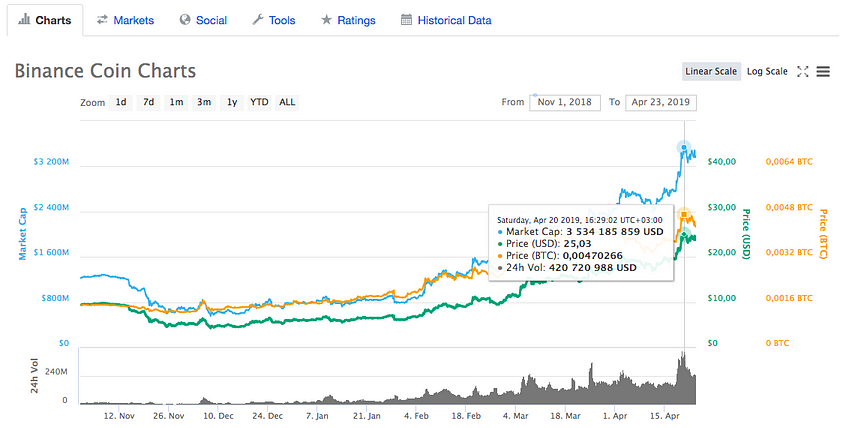This screenshot has height=428, width=846.
Task: Click the 18. Feb date label
Action: click(x=466, y=416)
